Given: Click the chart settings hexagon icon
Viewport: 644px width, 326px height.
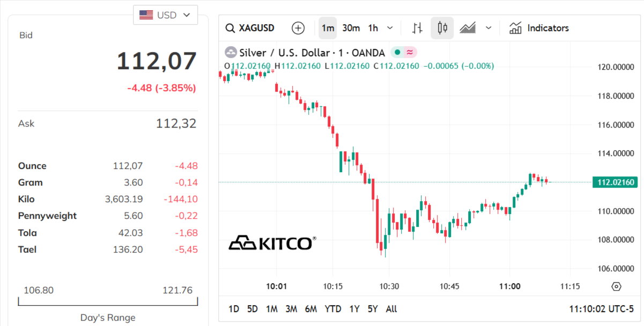Looking at the screenshot, I should [616, 286].
